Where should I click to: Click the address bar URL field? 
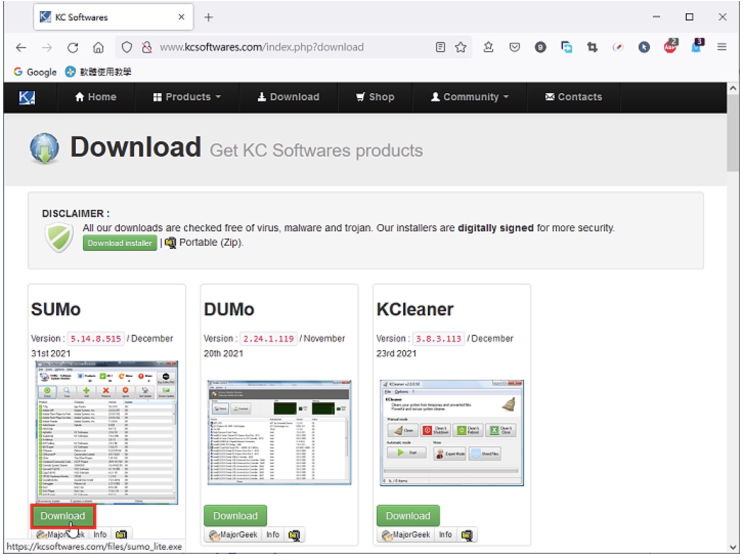click(294, 48)
